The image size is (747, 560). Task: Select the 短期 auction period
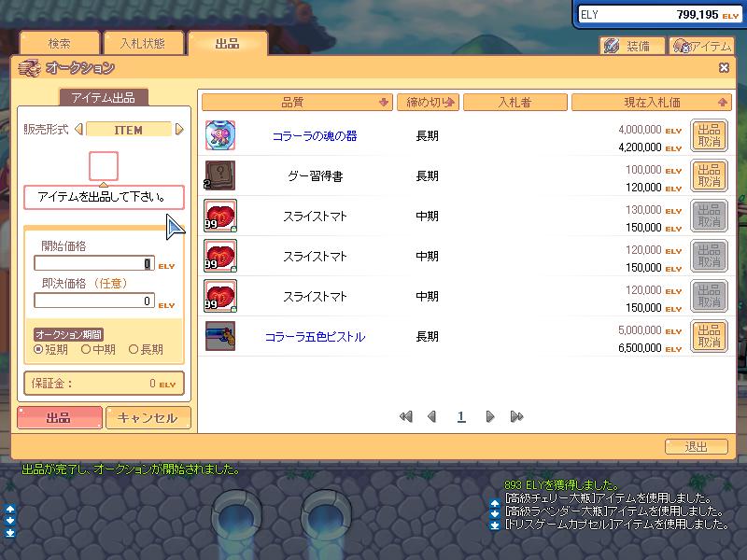38,350
